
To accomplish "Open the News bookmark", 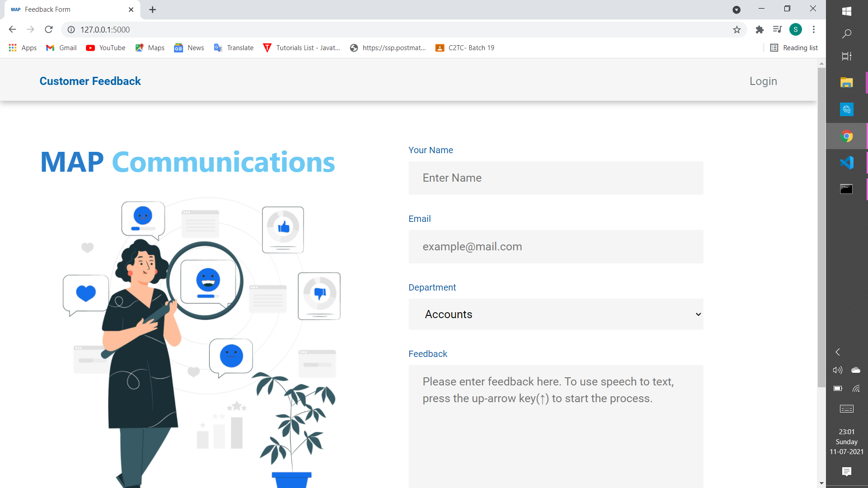I will [x=189, y=47].
